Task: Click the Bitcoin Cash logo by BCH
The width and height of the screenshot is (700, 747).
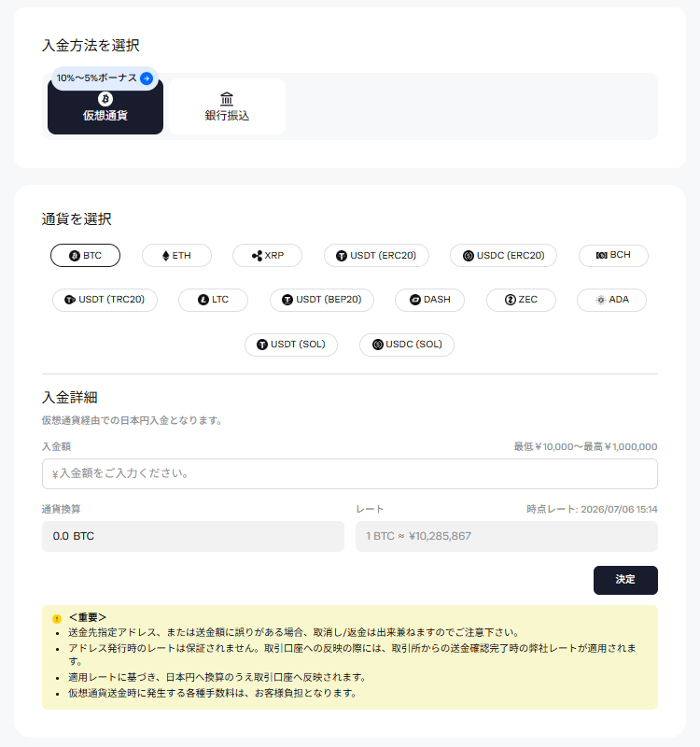Action: tap(601, 255)
